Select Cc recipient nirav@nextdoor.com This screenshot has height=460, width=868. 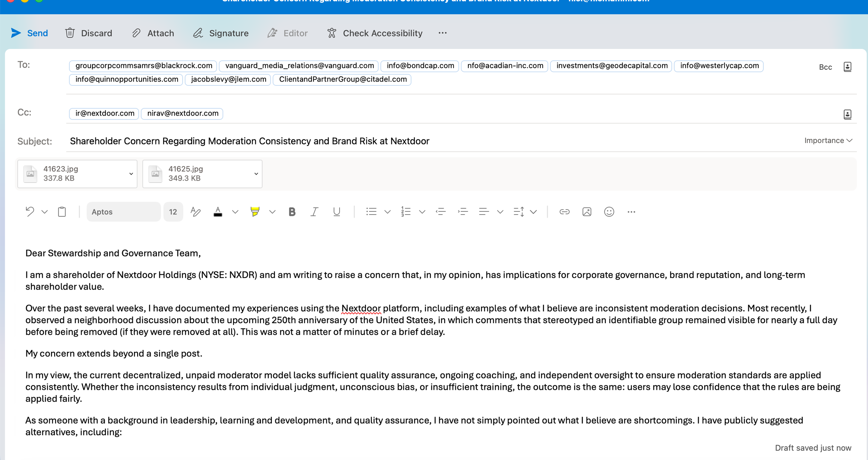coord(182,113)
